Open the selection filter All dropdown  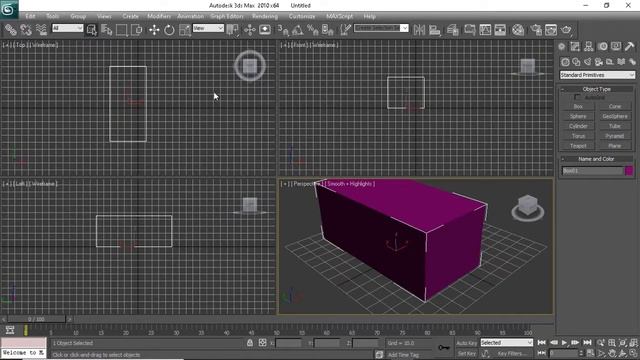(67, 28)
